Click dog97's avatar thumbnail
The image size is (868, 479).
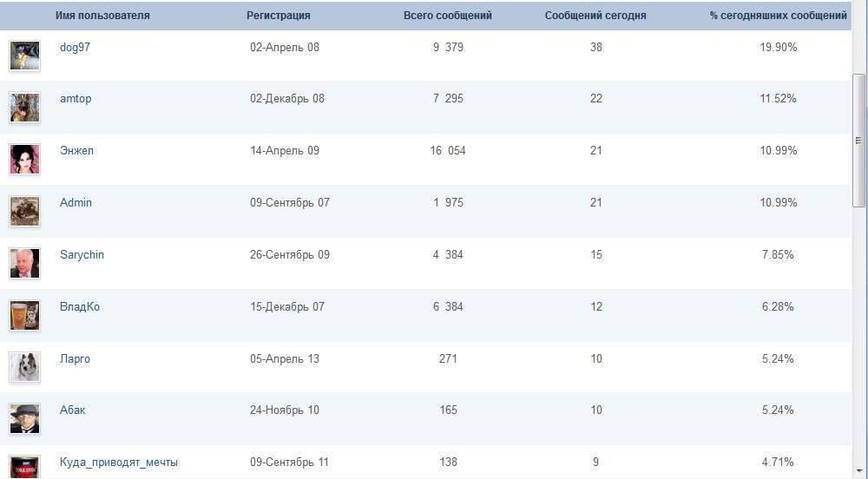(x=25, y=56)
